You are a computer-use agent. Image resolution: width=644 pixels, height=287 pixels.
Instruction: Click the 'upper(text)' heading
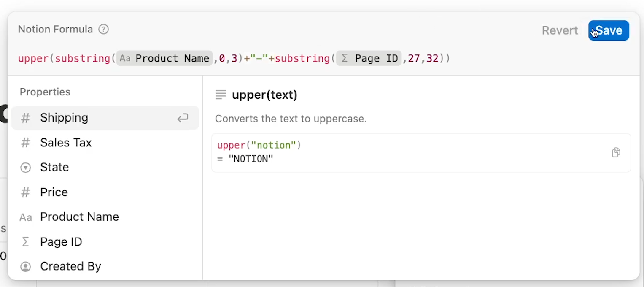[x=264, y=95]
